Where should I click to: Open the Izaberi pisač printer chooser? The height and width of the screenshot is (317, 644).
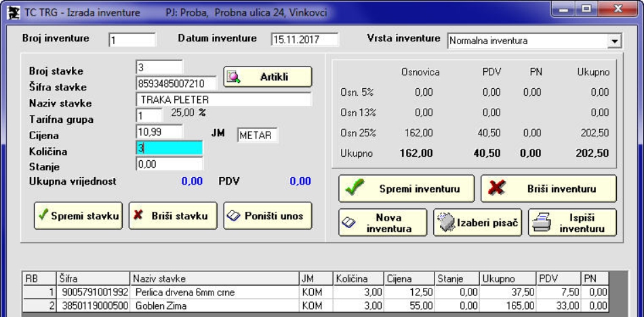(x=478, y=223)
